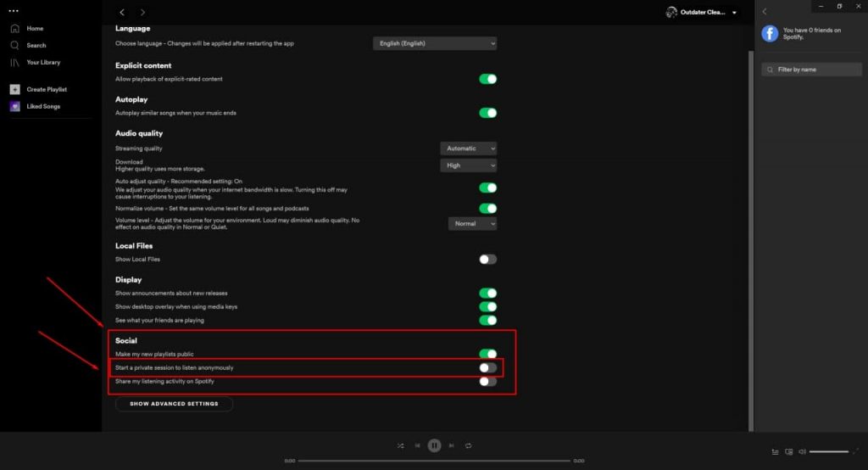Viewport: 868px width, 470px height.
Task: Toggle shuffle in player bar
Action: [400, 445]
